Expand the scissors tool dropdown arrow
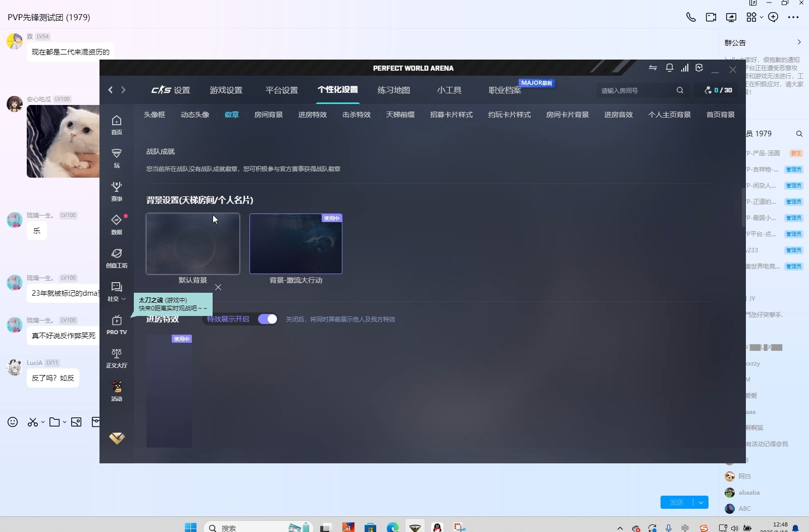The image size is (809, 532). click(x=43, y=422)
